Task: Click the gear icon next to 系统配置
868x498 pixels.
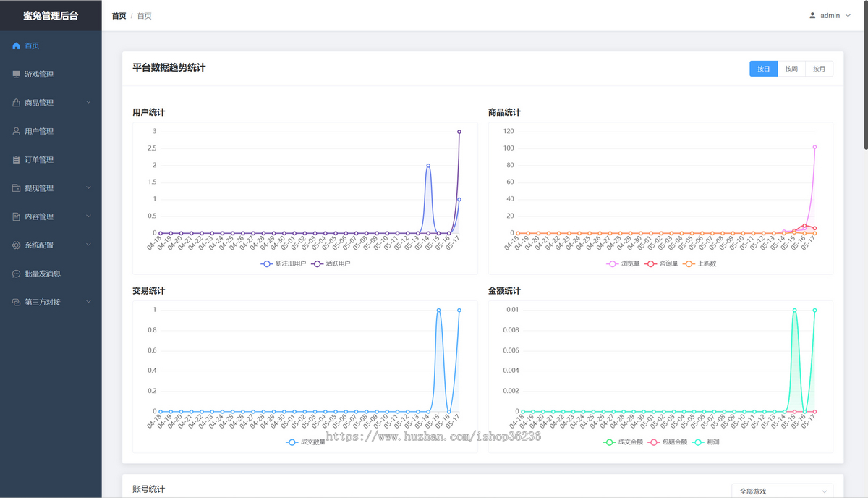Action: [17, 245]
